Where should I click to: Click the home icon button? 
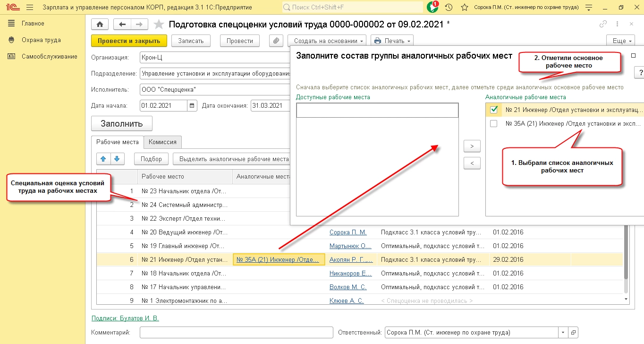coord(100,25)
